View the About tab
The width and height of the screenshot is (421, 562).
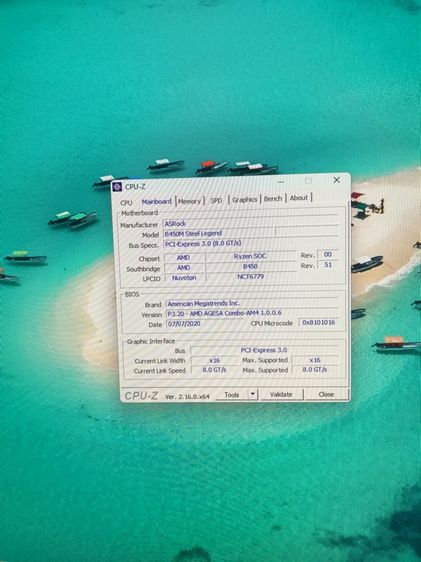coord(298,198)
